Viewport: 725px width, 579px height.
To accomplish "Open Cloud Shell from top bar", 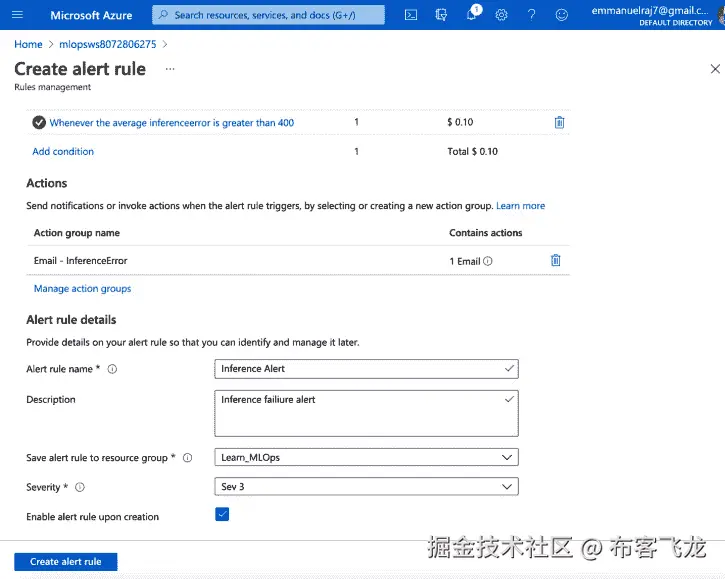I will [x=411, y=15].
